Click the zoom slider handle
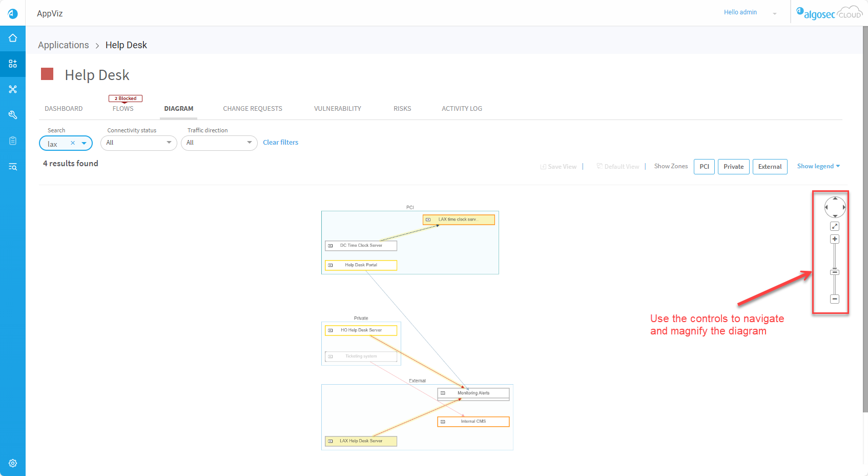The height and width of the screenshot is (476, 868). tap(835, 272)
